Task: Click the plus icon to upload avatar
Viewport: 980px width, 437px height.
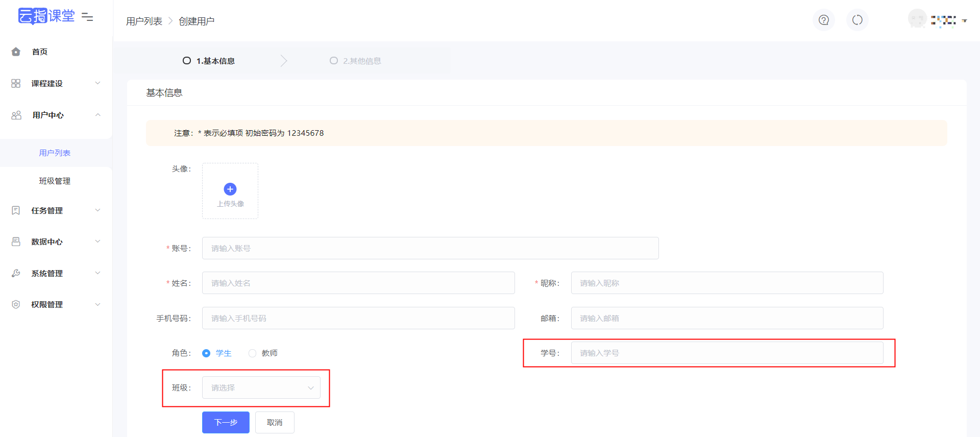Action: (x=230, y=189)
